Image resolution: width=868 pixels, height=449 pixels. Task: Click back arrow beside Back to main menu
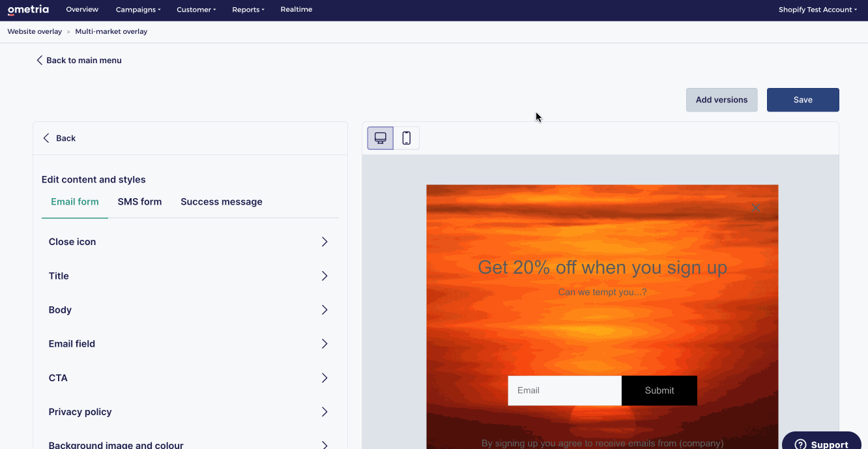[x=39, y=60]
